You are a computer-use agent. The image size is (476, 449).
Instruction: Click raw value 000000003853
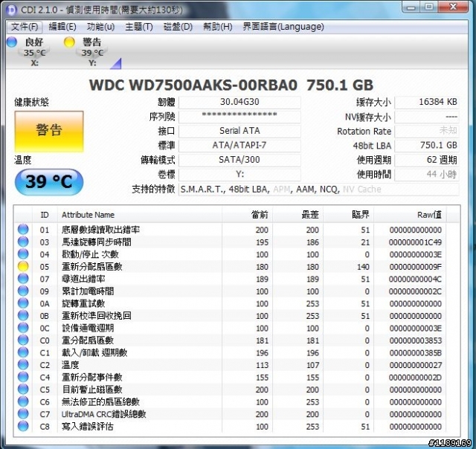[415, 340]
